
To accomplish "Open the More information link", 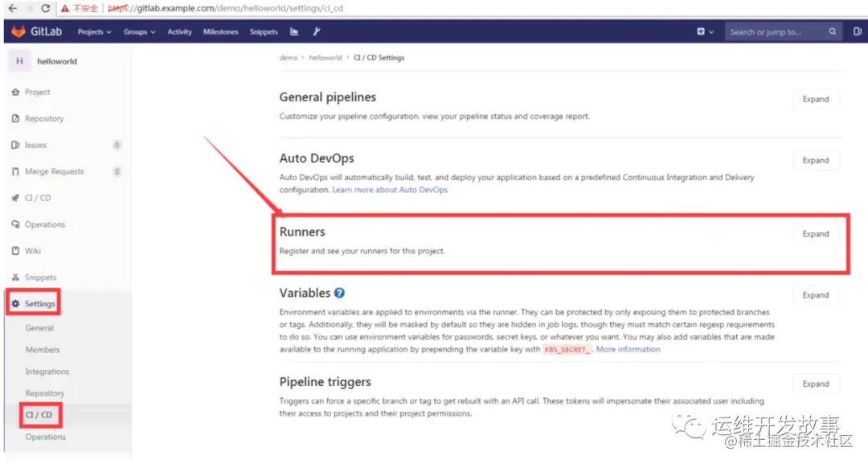I will [628, 349].
